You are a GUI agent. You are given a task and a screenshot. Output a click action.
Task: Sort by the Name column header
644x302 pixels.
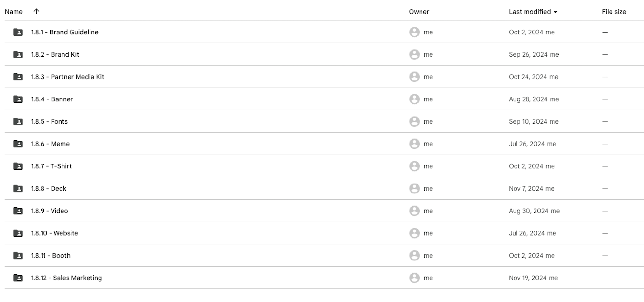pyautogui.click(x=14, y=12)
